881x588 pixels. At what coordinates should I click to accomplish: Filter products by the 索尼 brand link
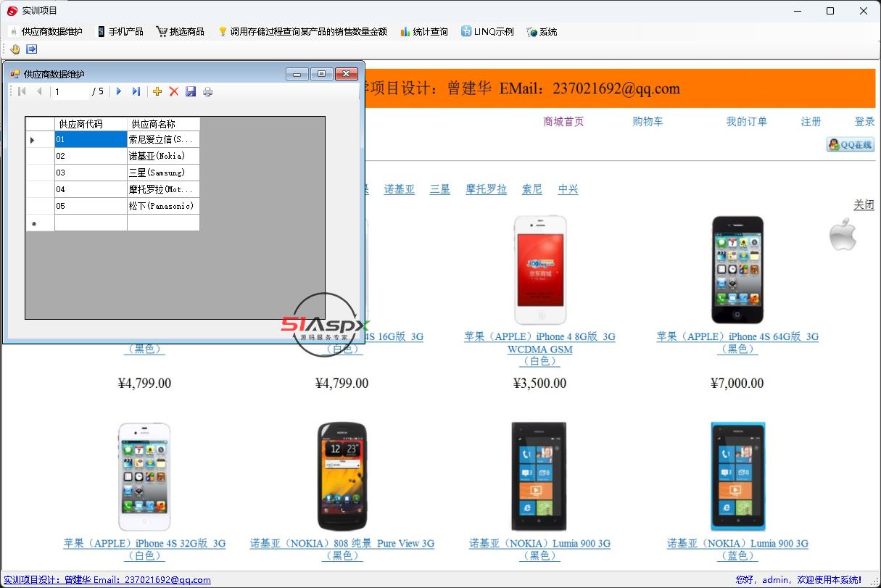[532, 189]
